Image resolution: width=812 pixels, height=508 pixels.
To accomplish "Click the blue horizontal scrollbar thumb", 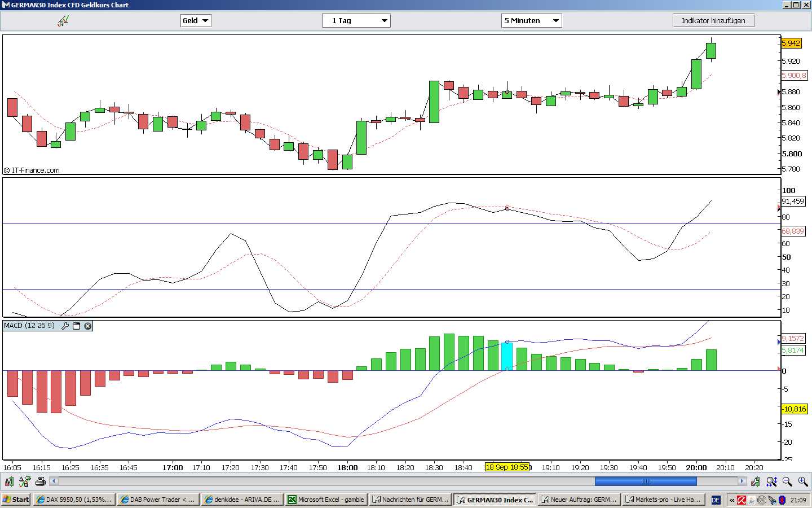I will coord(646,481).
